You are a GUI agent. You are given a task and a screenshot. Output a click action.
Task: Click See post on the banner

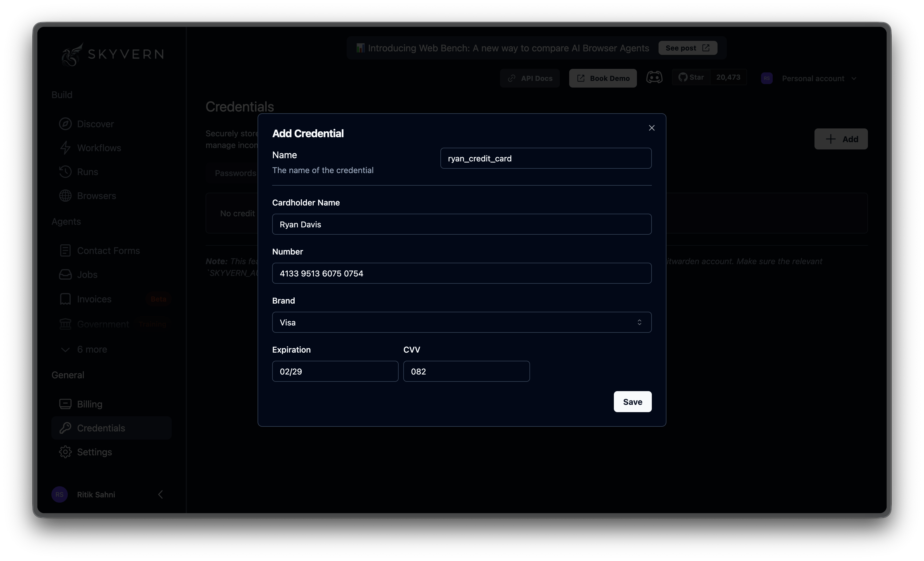687,48
